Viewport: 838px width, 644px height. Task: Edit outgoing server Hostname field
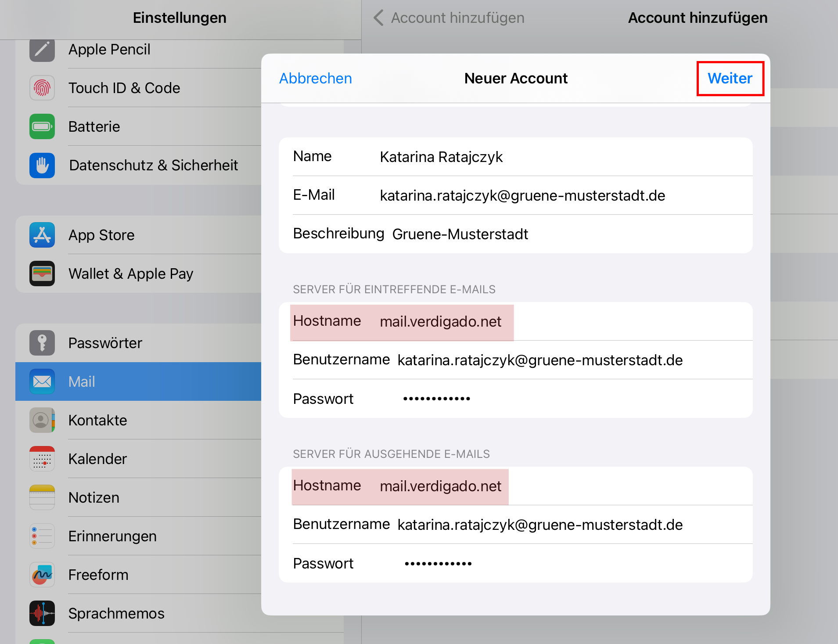coord(516,486)
